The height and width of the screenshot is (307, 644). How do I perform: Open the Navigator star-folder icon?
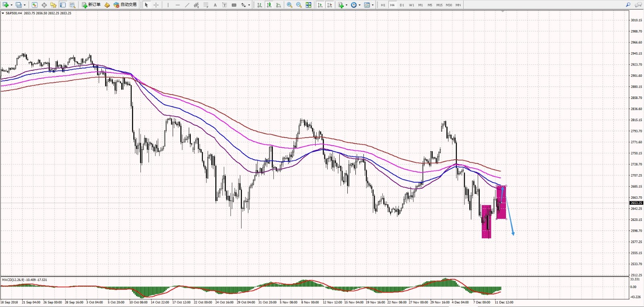point(53,5)
